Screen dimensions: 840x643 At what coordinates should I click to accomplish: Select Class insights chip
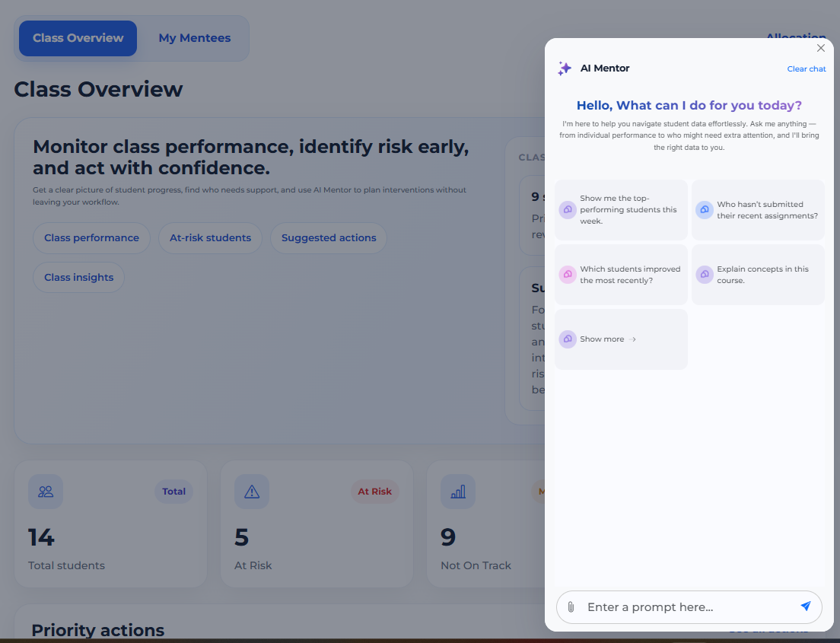tap(79, 278)
